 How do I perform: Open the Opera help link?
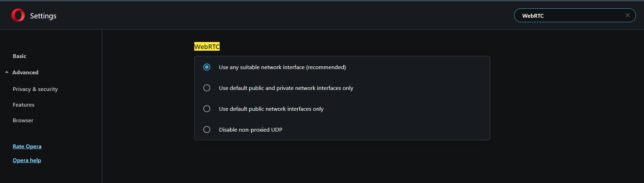27,160
